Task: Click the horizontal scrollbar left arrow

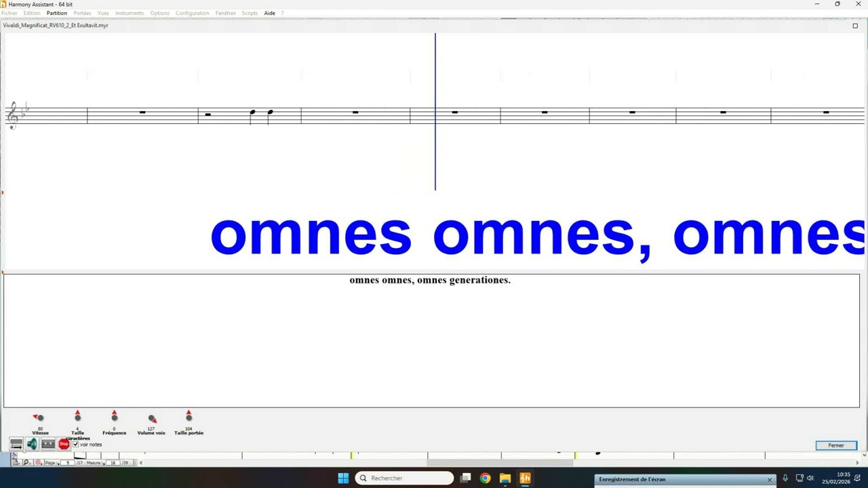Action: click(x=141, y=463)
